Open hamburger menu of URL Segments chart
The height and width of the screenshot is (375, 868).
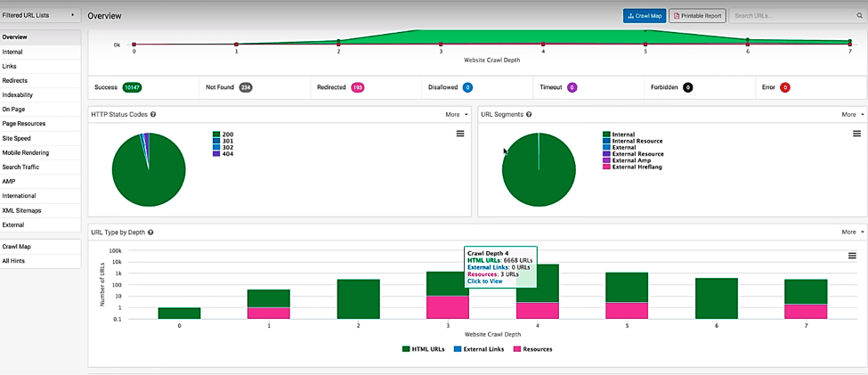[x=856, y=134]
